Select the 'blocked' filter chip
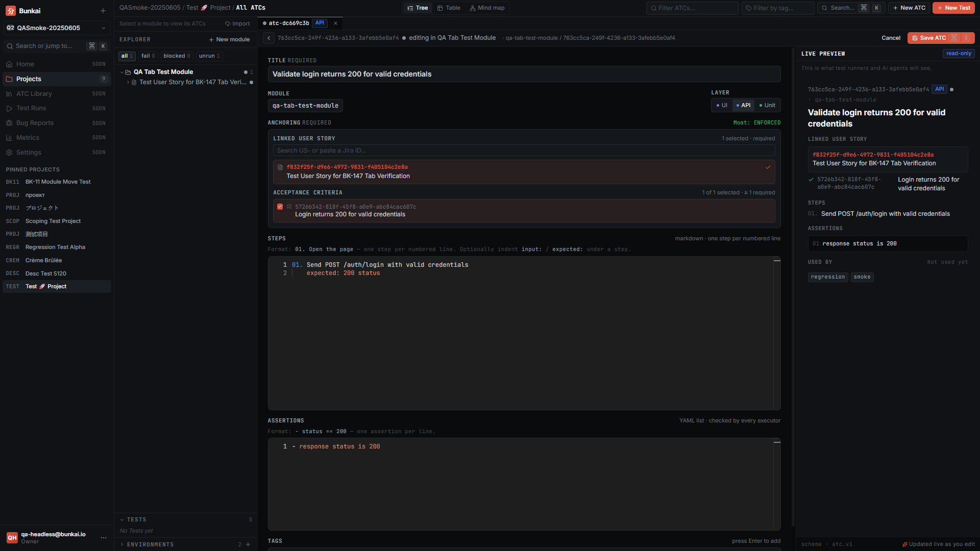Viewport: 980px width, 551px height. tap(177, 56)
